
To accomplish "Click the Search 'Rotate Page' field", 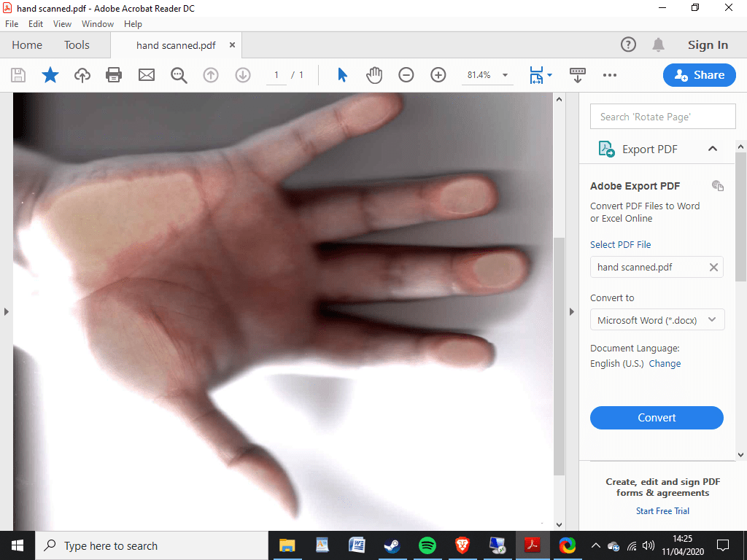I will click(662, 117).
